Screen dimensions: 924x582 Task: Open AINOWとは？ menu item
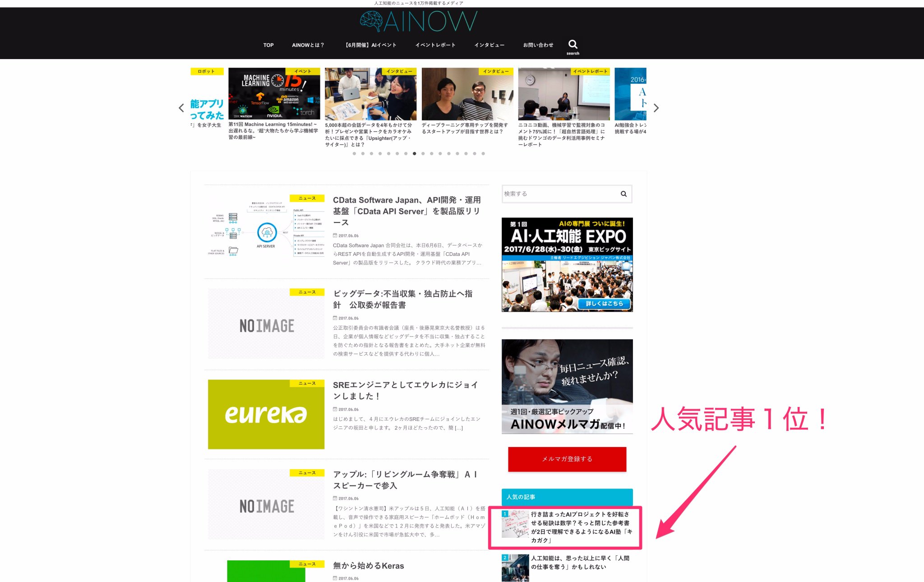click(308, 45)
